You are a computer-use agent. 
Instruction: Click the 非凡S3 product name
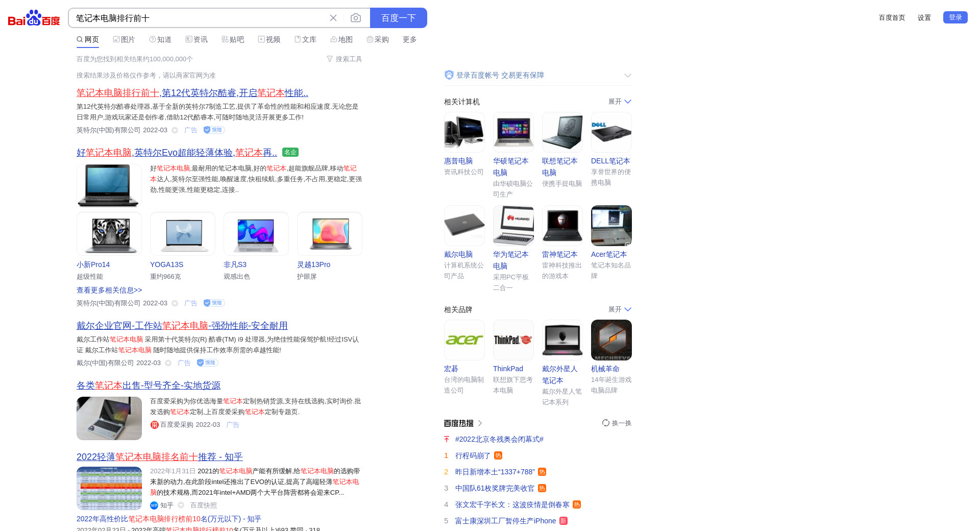[235, 264]
